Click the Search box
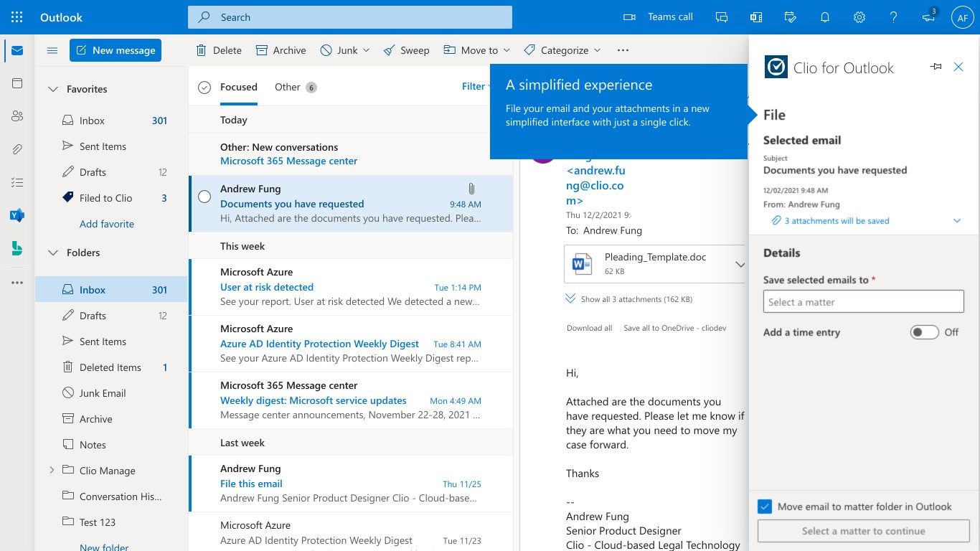The image size is (980, 551). [x=350, y=17]
